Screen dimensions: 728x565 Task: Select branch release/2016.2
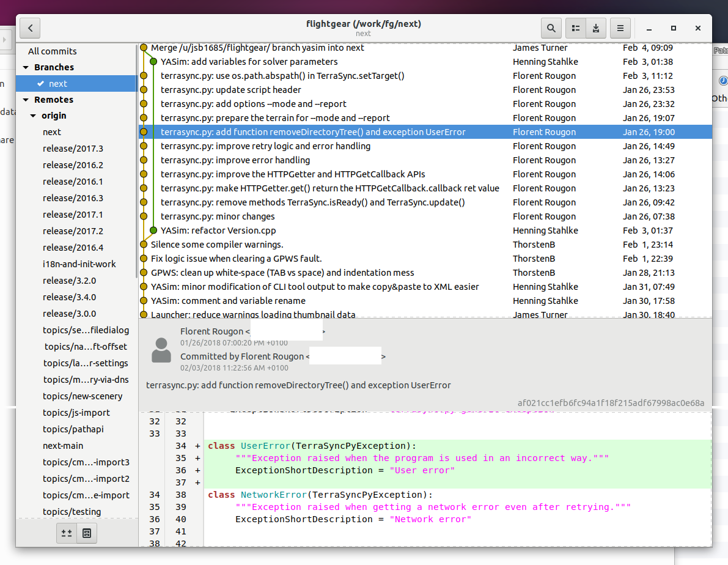tap(77, 165)
